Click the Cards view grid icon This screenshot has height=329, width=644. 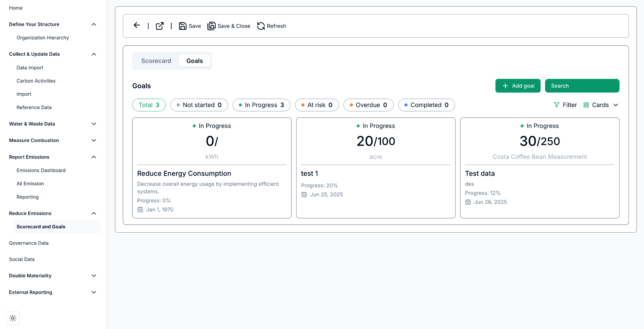(586, 105)
